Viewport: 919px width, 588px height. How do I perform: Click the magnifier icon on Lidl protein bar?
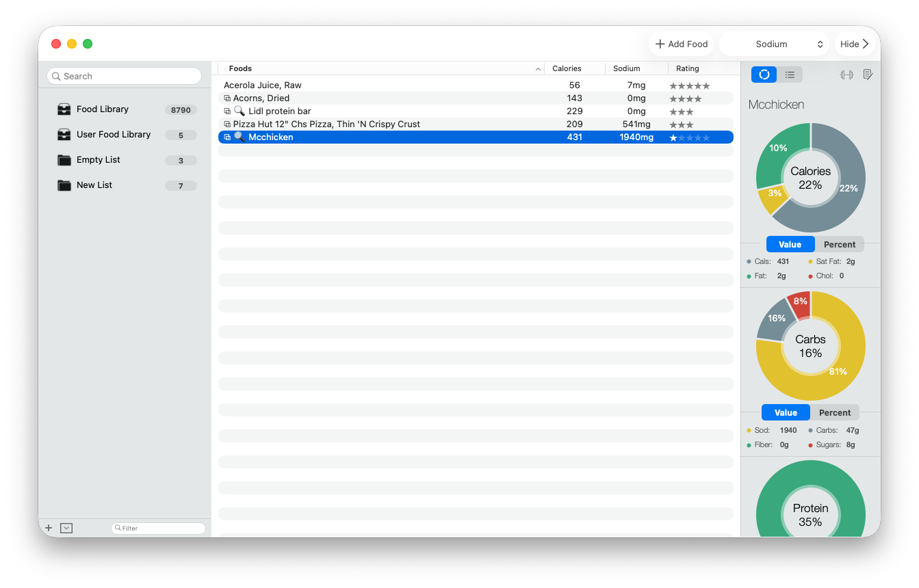[239, 111]
